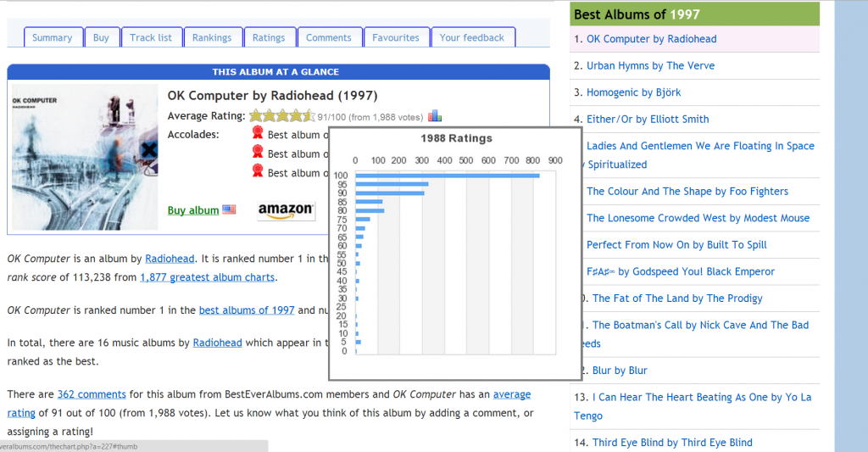Open the Rankings tab
The height and width of the screenshot is (452, 868).
pyautogui.click(x=212, y=37)
